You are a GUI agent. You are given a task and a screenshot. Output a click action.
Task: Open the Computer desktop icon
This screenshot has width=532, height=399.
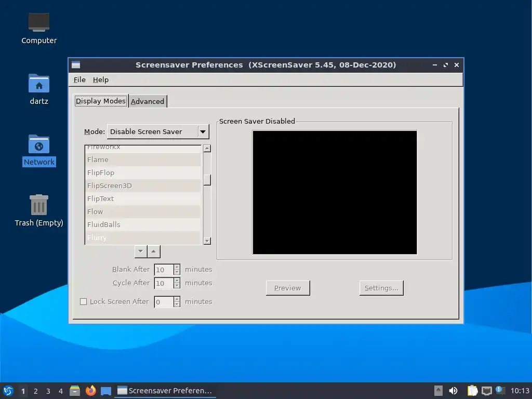38,29
